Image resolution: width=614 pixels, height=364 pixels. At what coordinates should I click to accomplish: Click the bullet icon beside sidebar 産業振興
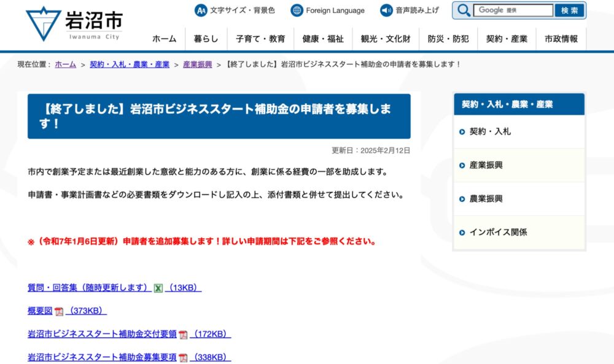coord(462,166)
